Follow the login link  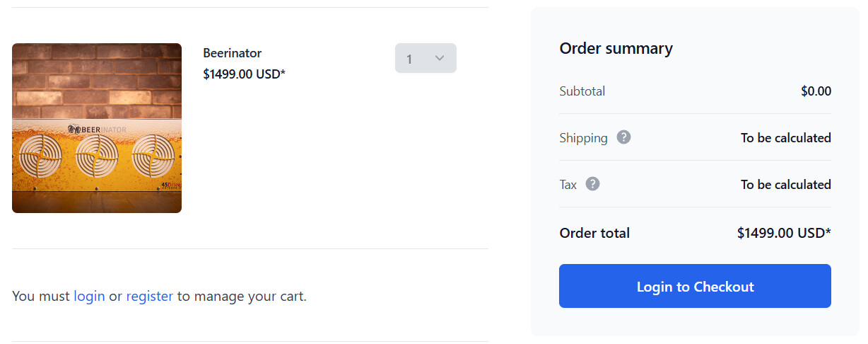tap(89, 296)
